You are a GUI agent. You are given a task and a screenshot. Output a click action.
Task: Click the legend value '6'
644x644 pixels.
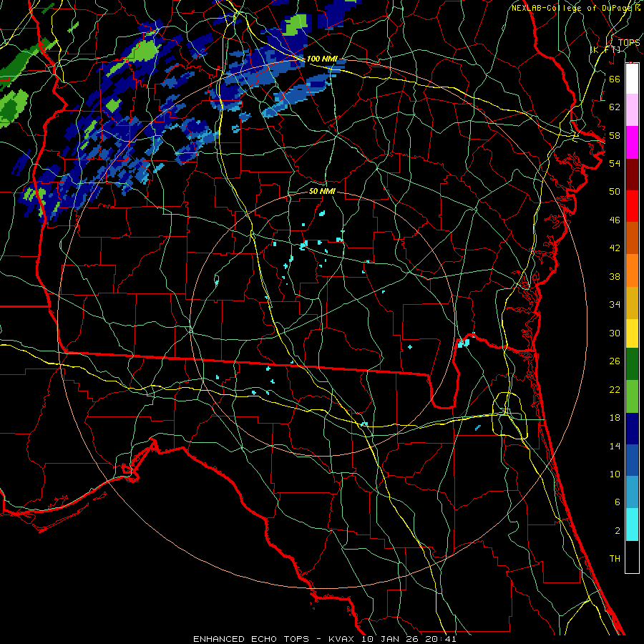click(x=617, y=502)
